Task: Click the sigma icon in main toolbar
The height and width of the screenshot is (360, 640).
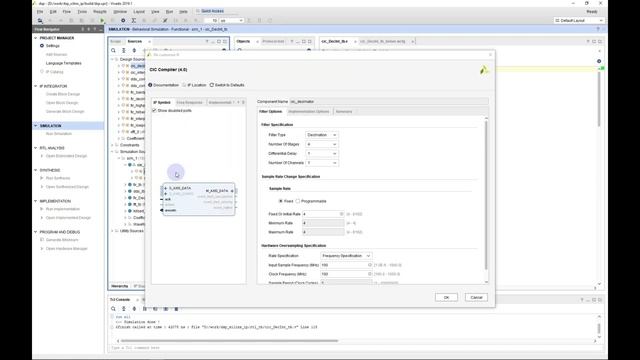Action: 133,20
